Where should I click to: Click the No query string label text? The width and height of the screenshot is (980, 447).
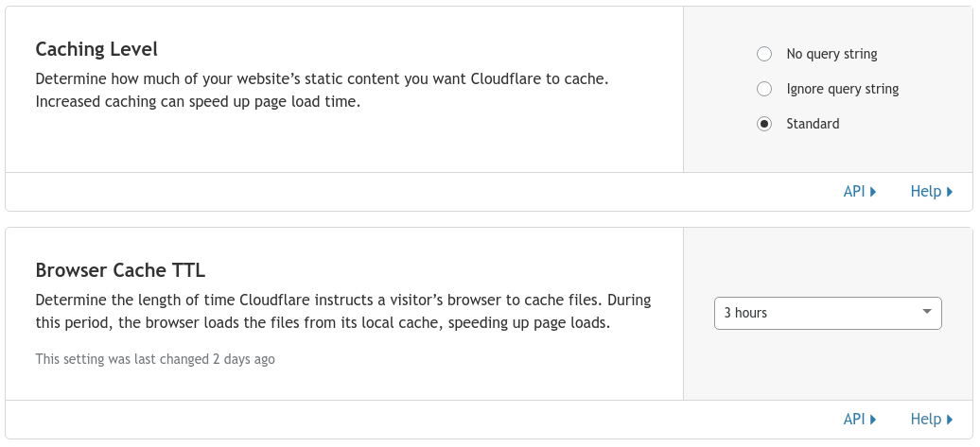(x=831, y=54)
